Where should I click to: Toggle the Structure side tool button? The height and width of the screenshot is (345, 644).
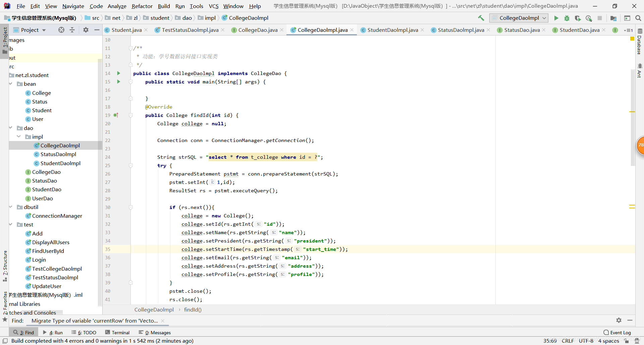pos(5,266)
